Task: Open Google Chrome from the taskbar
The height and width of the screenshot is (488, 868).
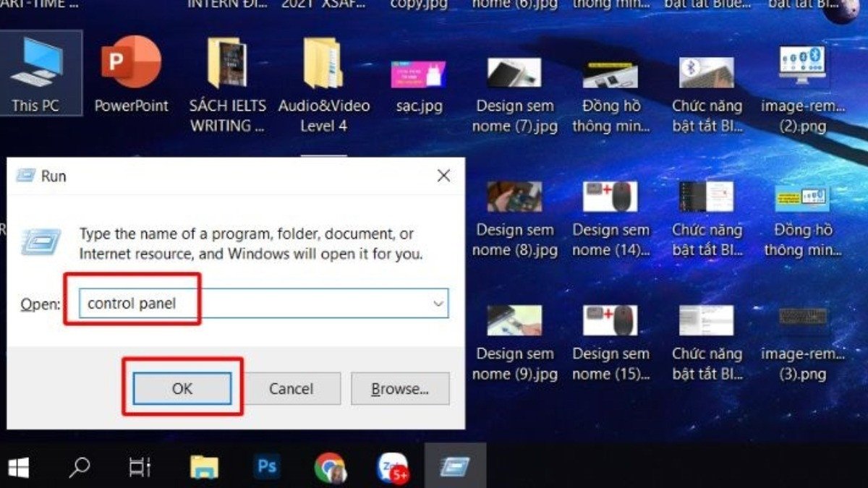Action: coord(328,467)
